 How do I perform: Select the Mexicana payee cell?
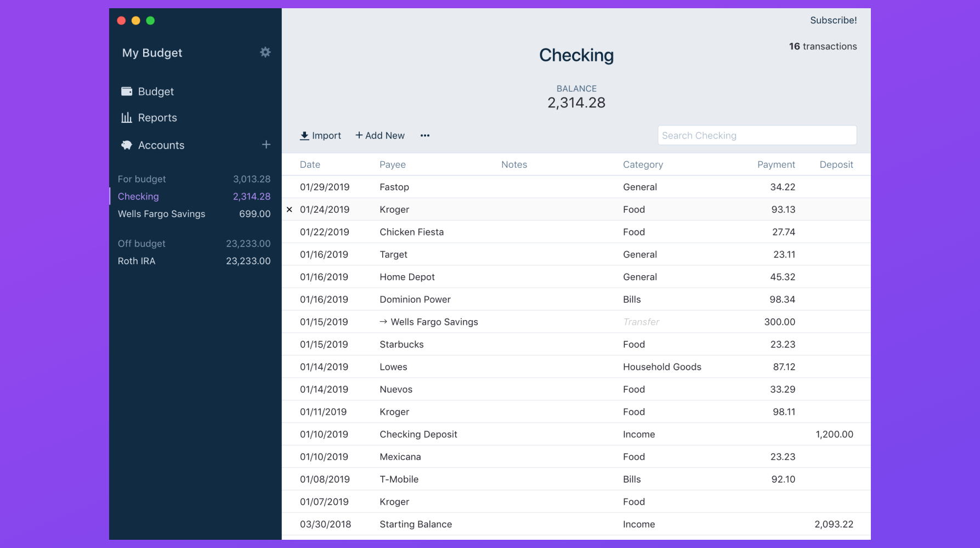(x=400, y=456)
